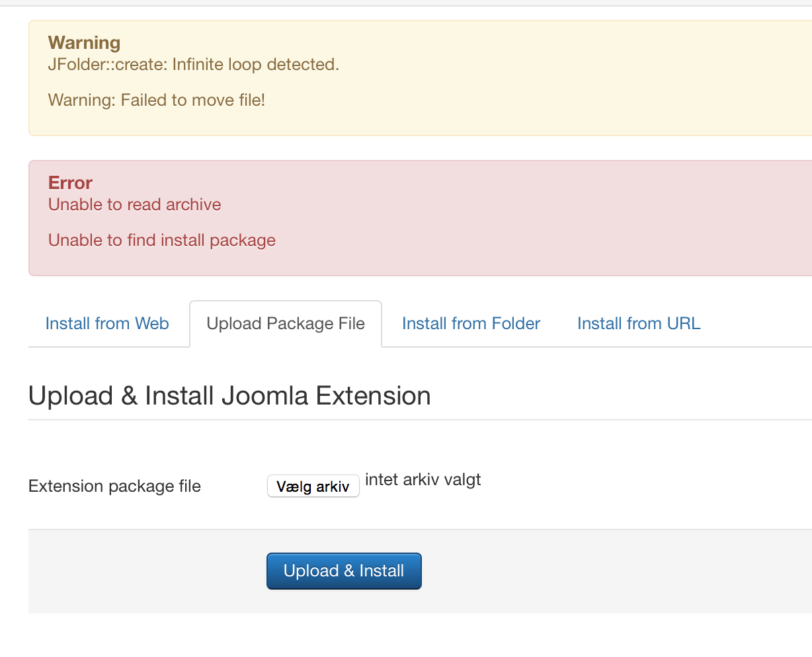Click the JFolder::create infinite loop message

194,65
